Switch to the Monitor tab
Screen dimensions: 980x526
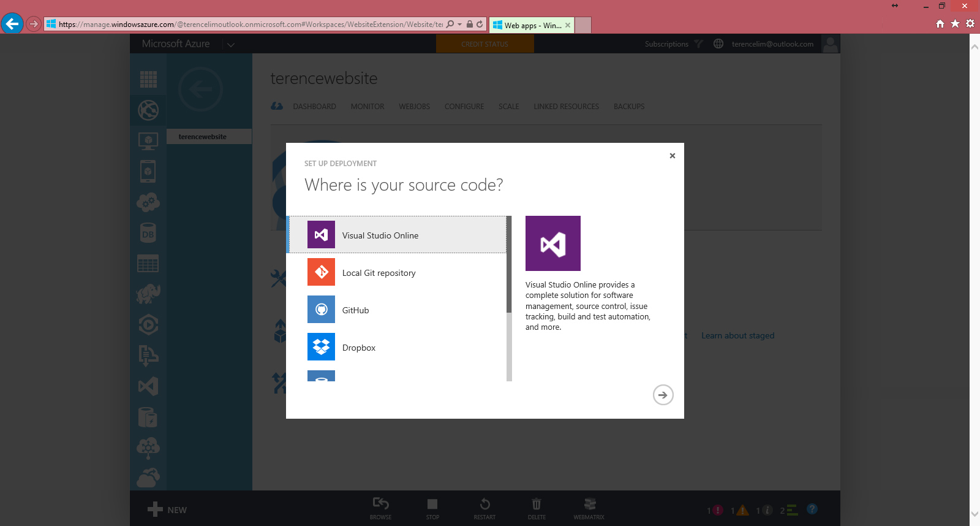click(x=367, y=107)
